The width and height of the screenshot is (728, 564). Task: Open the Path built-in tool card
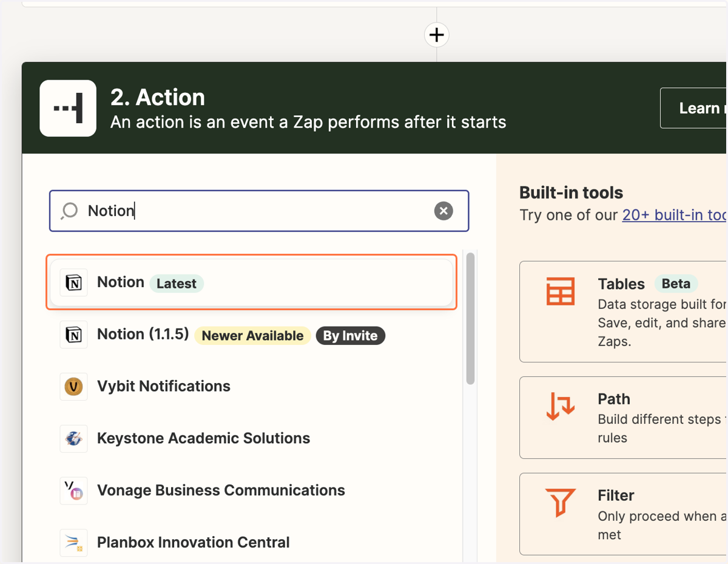coord(624,418)
